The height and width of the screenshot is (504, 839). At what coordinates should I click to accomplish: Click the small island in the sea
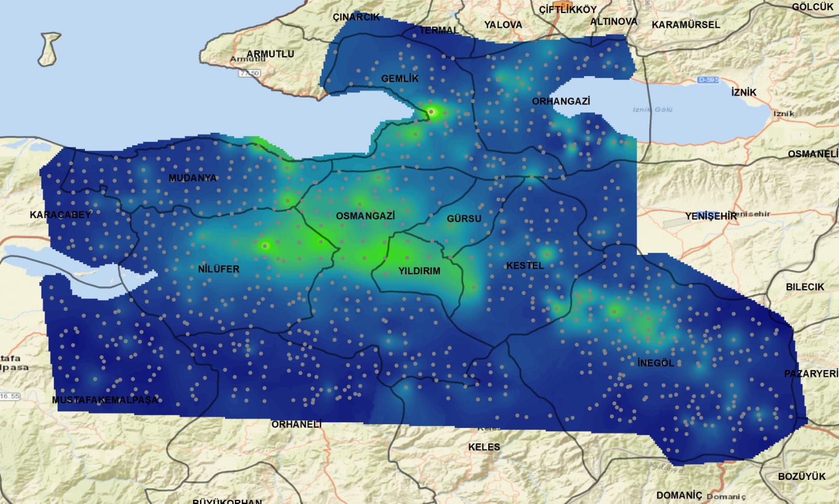click(x=49, y=49)
